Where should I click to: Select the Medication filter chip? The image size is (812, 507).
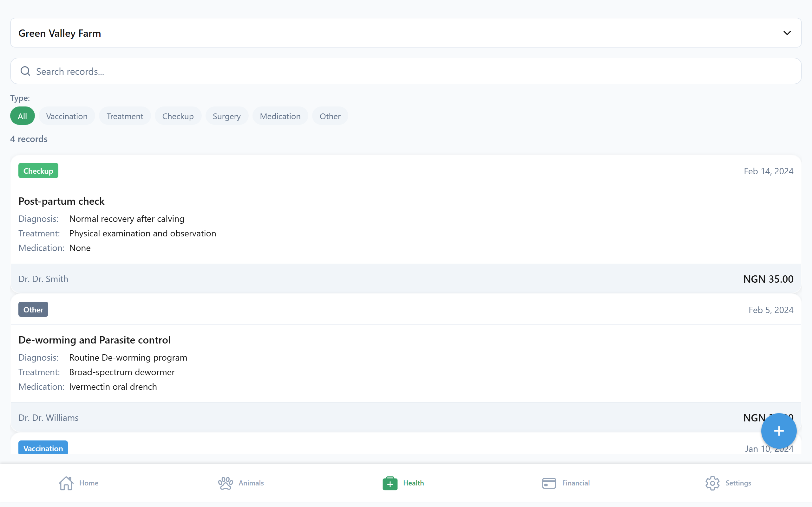pyautogui.click(x=280, y=116)
